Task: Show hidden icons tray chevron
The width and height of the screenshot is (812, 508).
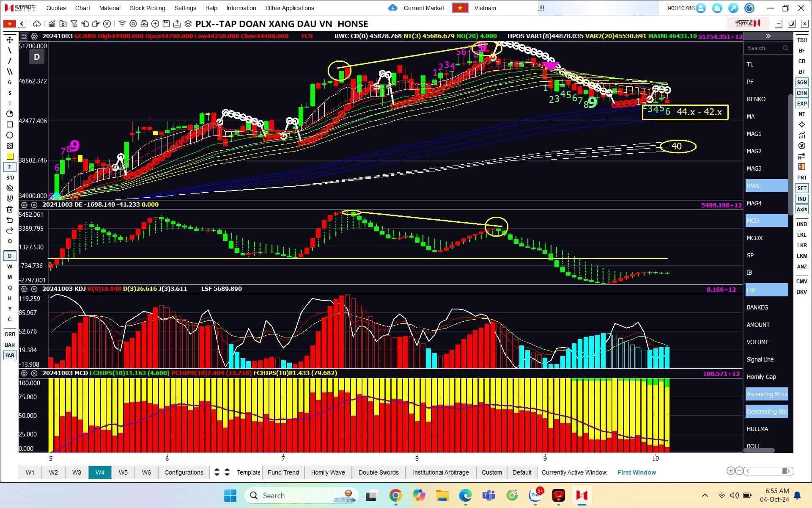Action: 705,495
